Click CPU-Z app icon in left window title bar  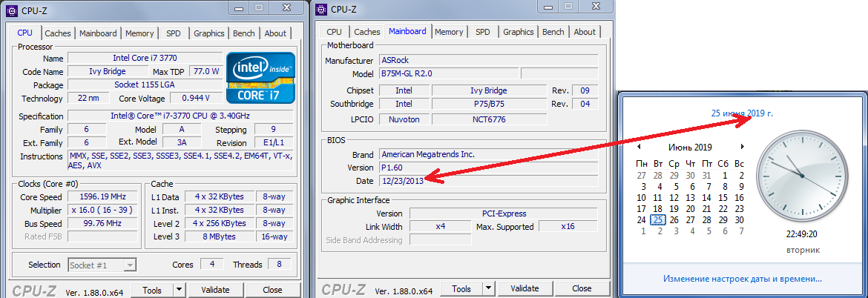click(x=12, y=10)
